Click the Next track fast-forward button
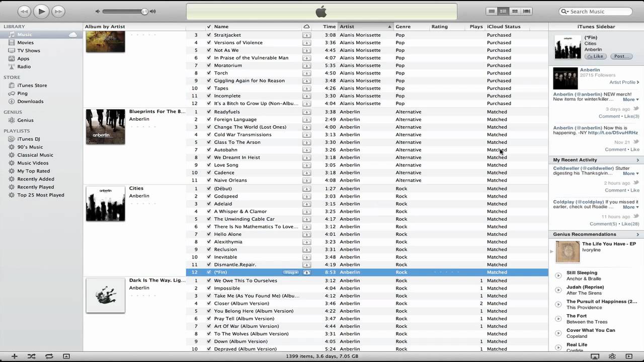Viewport: 644px width, 362px height. click(x=58, y=11)
